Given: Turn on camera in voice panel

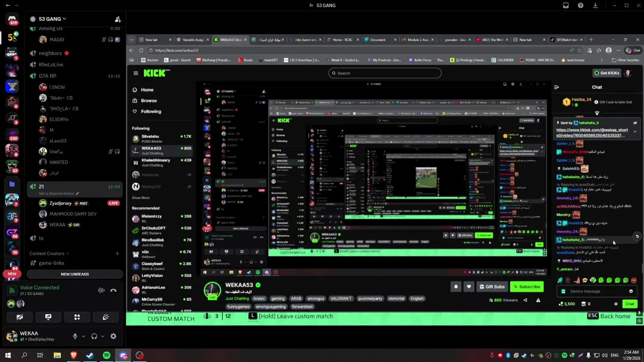Looking at the screenshot, I should [x=20, y=317].
